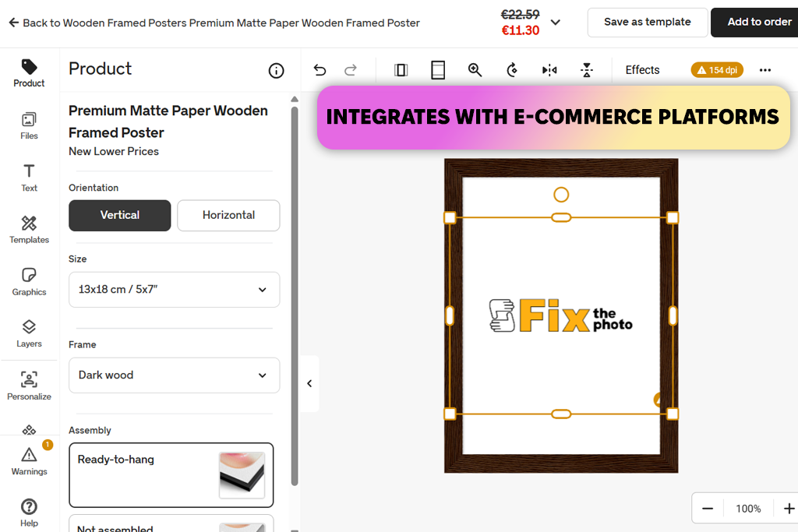Click the right-middle edge handle

(673, 315)
